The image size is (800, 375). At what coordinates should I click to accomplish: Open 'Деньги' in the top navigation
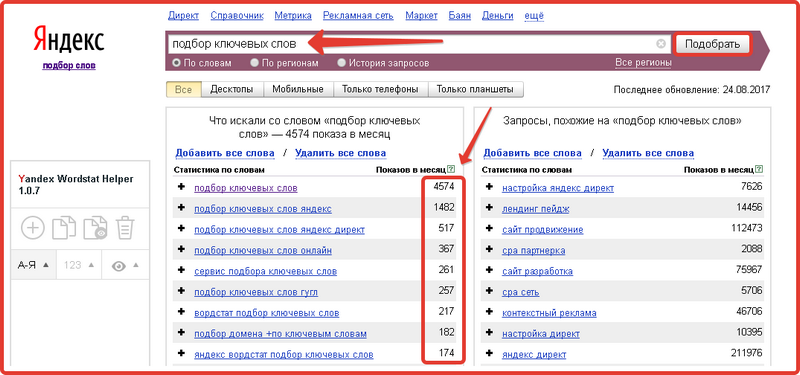click(497, 15)
